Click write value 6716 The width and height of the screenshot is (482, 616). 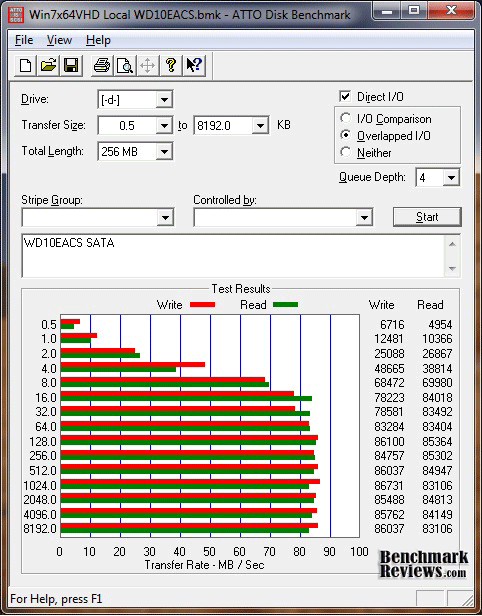tap(392, 325)
